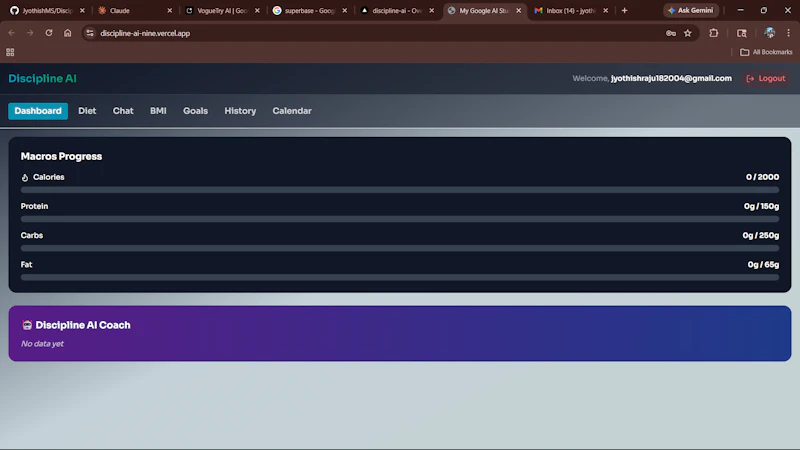800x450 pixels.
Task: Click the Logout button
Action: point(765,79)
